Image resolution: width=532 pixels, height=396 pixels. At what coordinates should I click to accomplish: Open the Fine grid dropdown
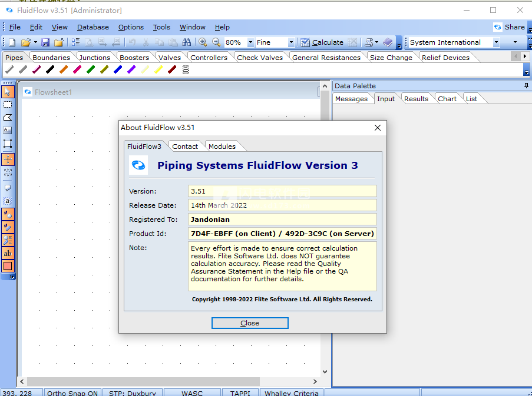pos(291,42)
